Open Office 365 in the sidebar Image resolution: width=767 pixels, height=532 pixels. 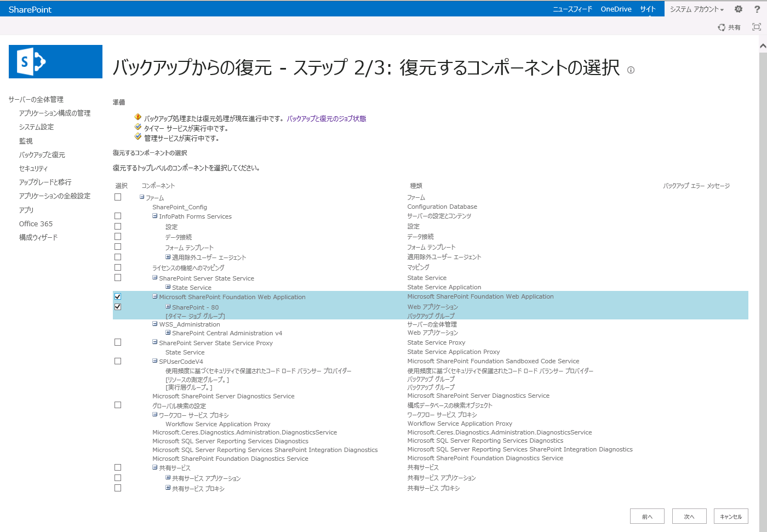click(36, 224)
